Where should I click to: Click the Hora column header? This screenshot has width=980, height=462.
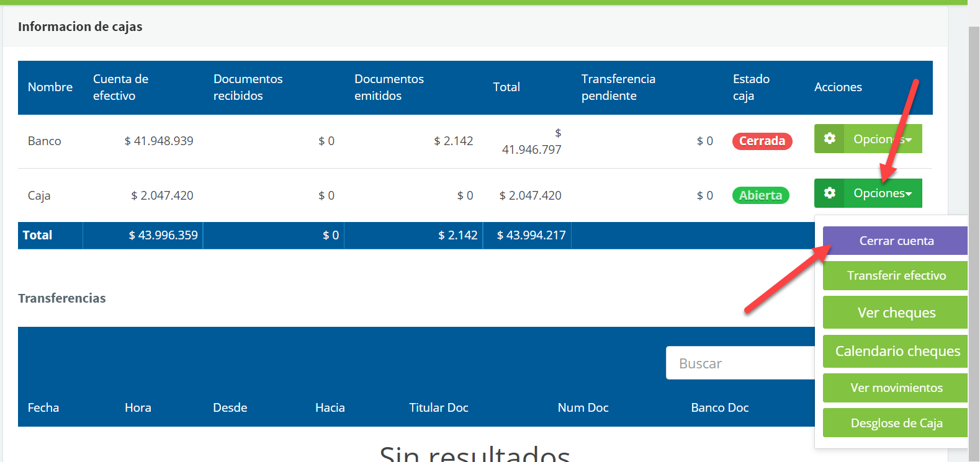tap(138, 407)
